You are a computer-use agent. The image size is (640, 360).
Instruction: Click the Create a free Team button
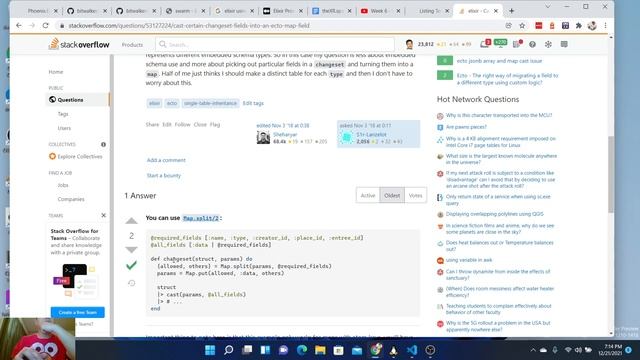click(78, 312)
